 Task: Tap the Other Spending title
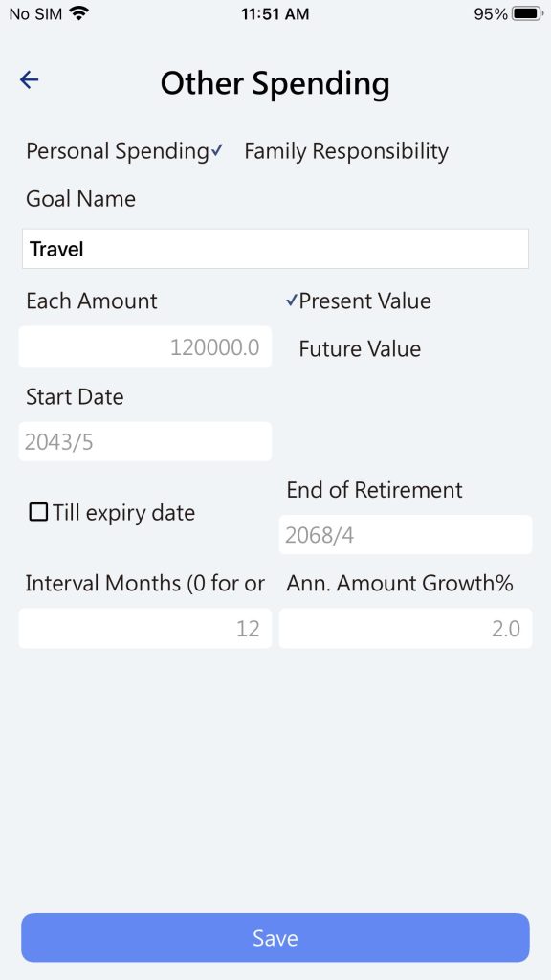coord(275,82)
